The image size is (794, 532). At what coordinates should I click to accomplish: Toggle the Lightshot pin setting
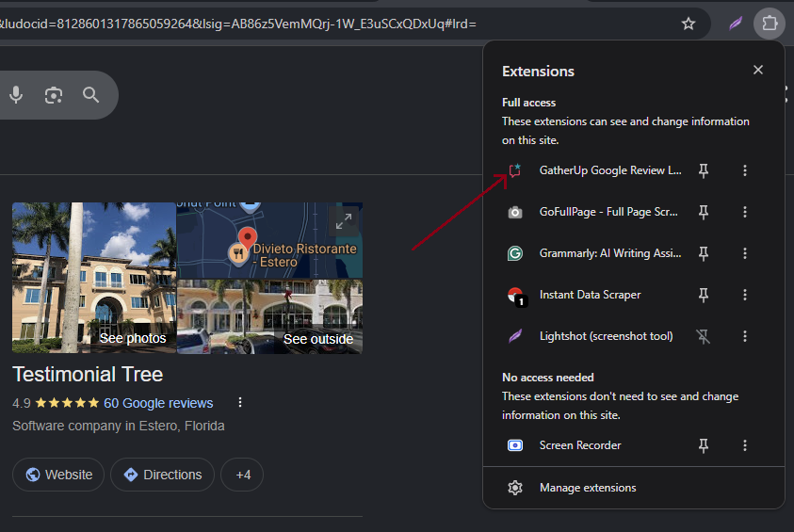pyautogui.click(x=704, y=336)
